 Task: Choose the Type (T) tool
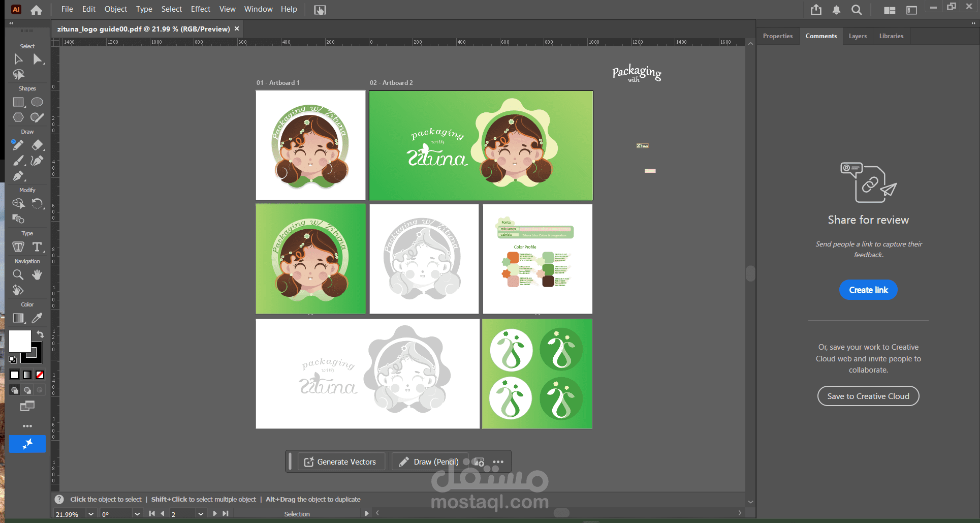[x=37, y=247]
